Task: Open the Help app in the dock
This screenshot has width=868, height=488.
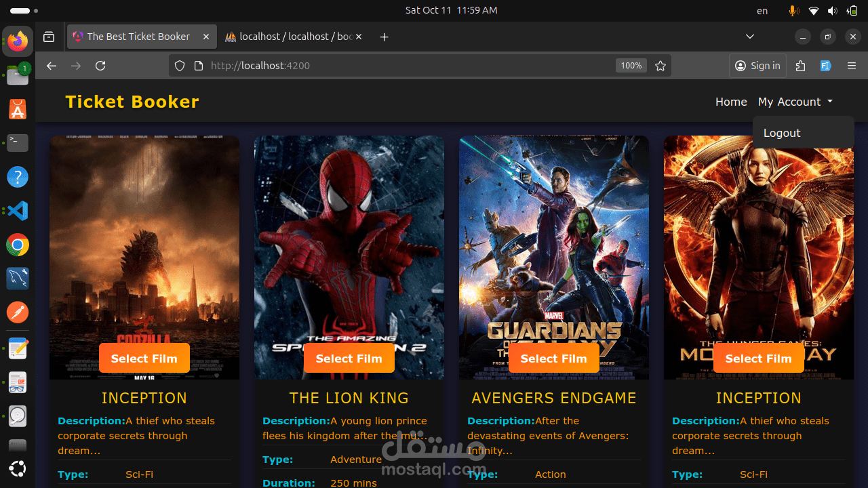Action: tap(18, 177)
